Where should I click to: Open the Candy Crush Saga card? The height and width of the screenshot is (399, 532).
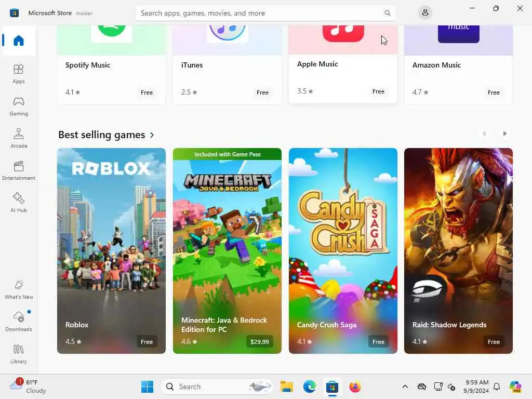[x=343, y=251]
